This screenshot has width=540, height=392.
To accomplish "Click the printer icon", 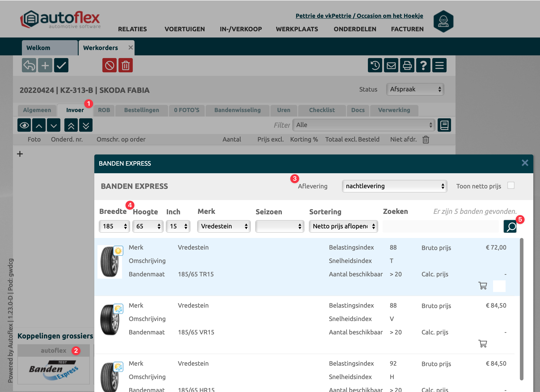I will 407,65.
